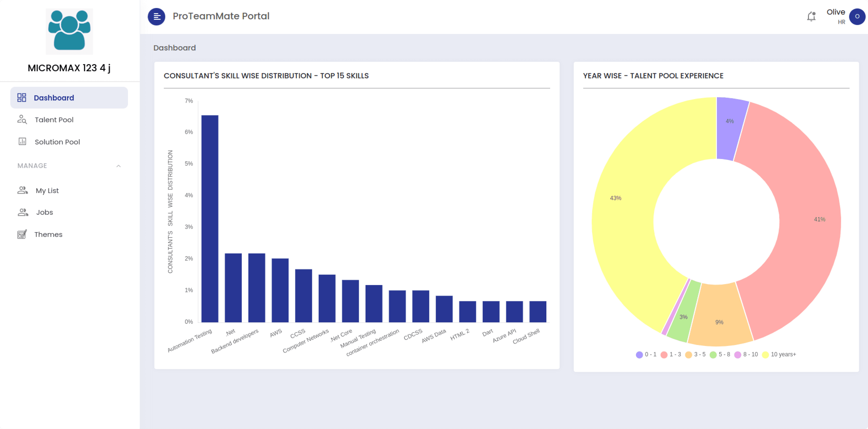The image size is (868, 429).
Task: Click the hamburger menu toggle button
Action: click(156, 16)
